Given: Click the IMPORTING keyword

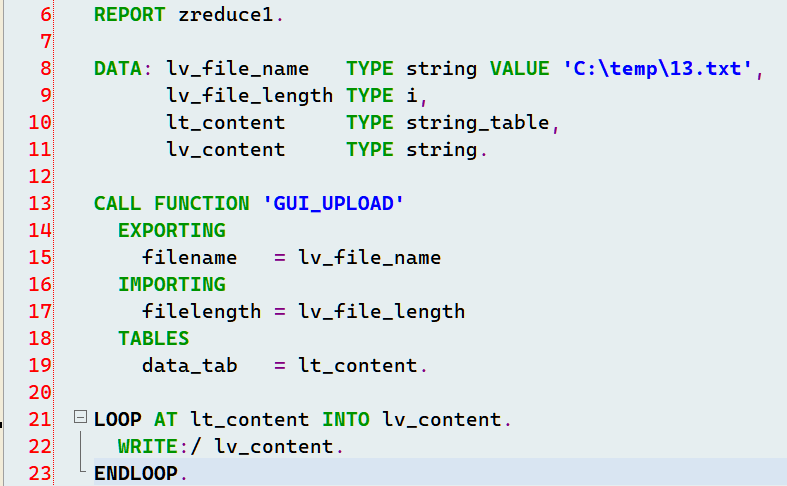Looking at the screenshot, I should (x=172, y=285).
